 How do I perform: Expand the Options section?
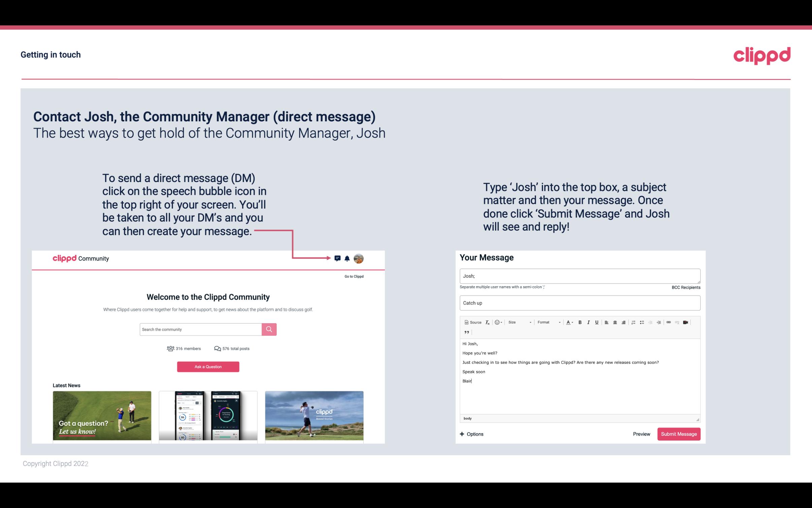[x=471, y=434]
